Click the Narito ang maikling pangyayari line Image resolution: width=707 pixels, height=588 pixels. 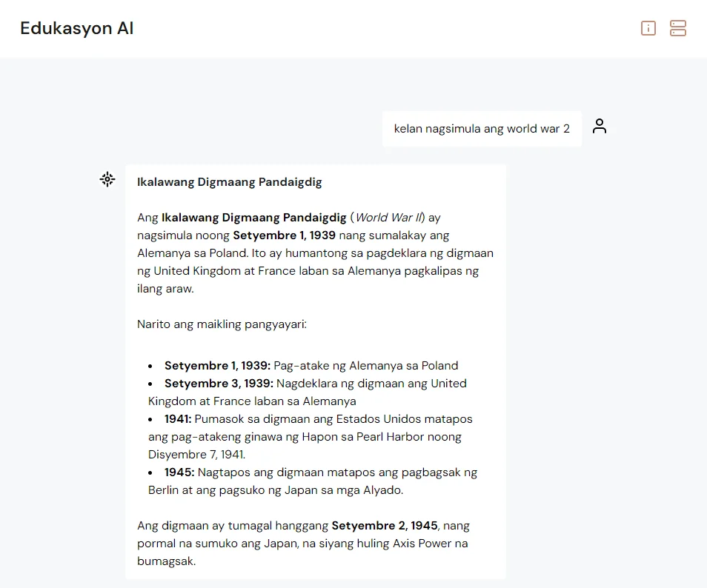tap(222, 324)
